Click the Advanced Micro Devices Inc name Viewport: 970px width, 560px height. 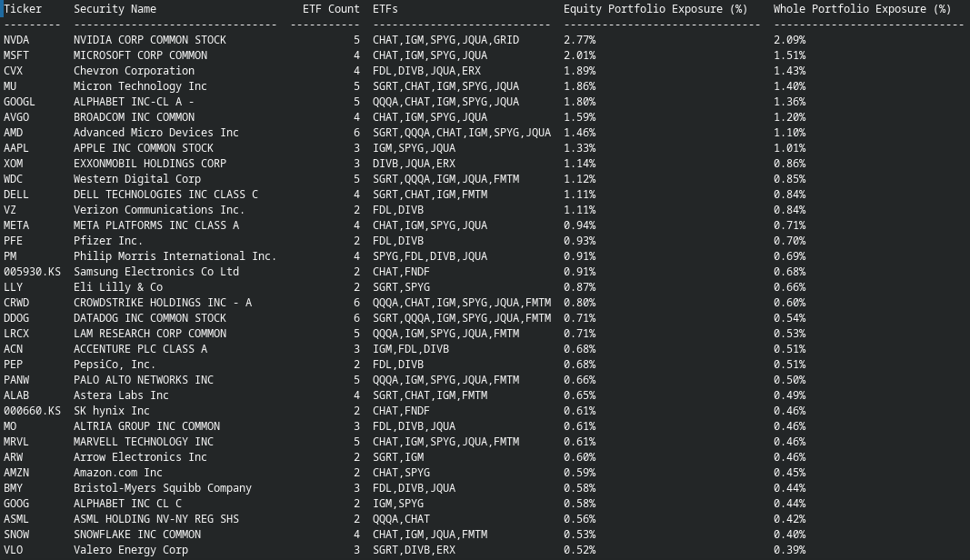[155, 133]
